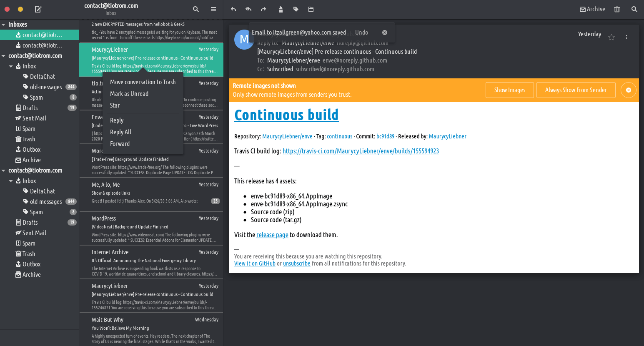
Task: Select Mark as Unread from context menu
Action: [x=129, y=94]
